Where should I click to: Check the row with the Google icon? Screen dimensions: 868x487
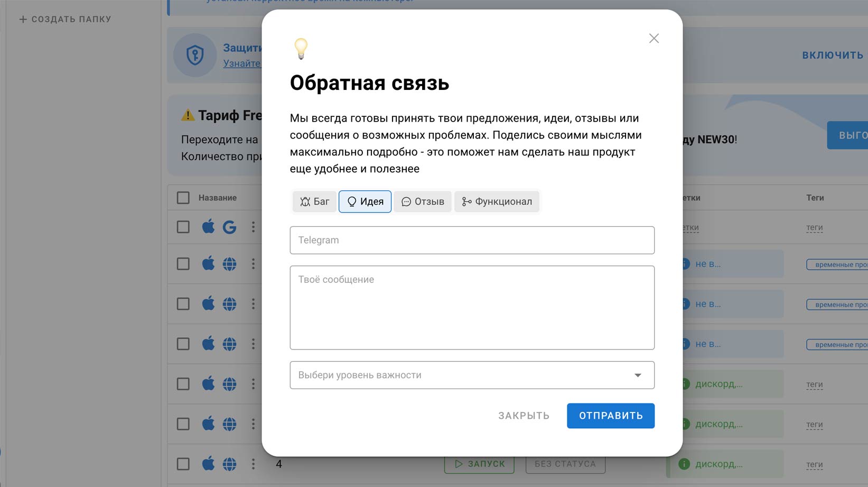(183, 227)
